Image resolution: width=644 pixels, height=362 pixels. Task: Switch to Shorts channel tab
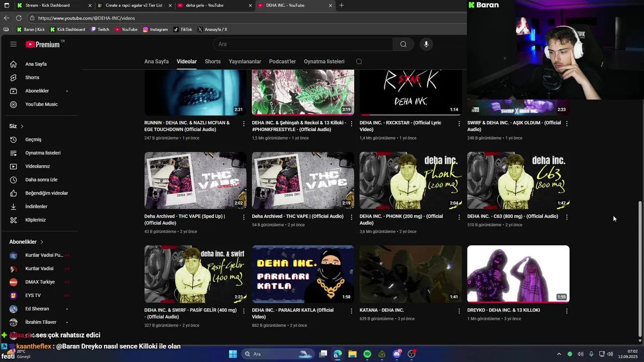(x=213, y=61)
